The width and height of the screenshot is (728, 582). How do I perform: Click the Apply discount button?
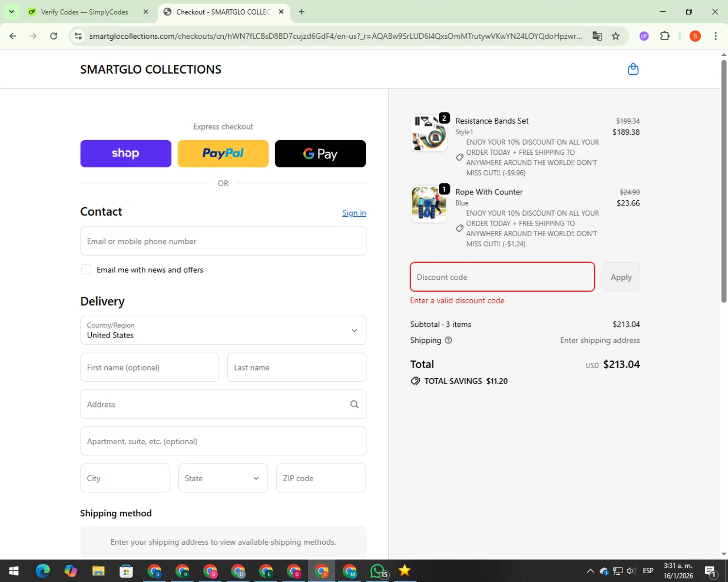621,277
